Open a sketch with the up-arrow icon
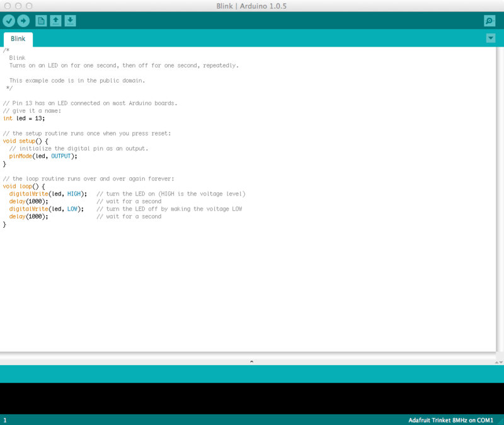504x425 pixels. pyautogui.click(x=55, y=21)
